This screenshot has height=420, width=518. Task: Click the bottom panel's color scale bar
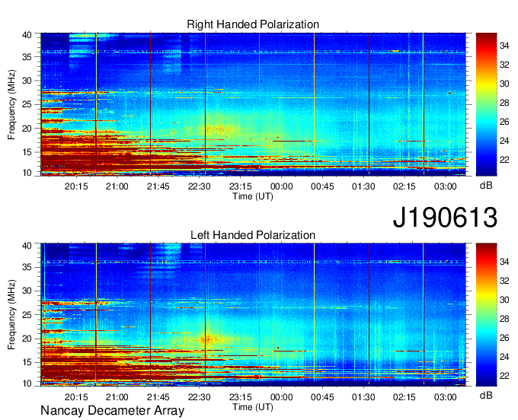(486, 315)
